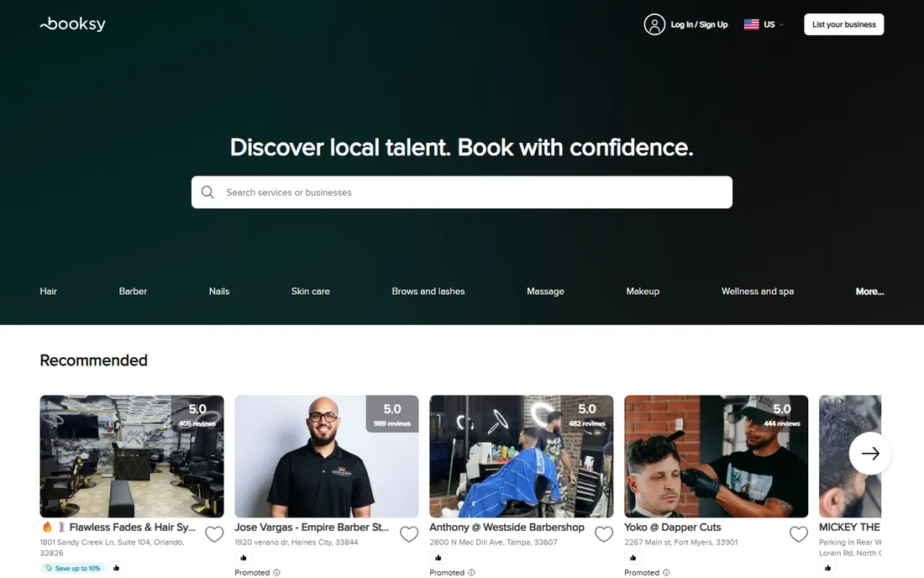Image resolution: width=924 pixels, height=578 pixels.
Task: Click address 2800 N Mac Dill Ave, Tampa
Action: tap(493, 542)
